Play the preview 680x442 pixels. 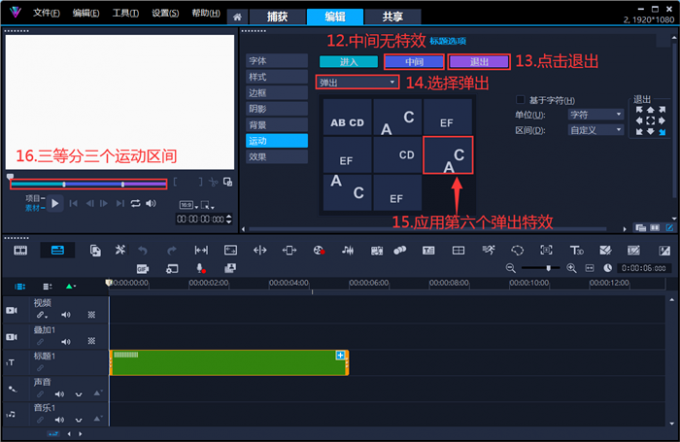pos(55,203)
